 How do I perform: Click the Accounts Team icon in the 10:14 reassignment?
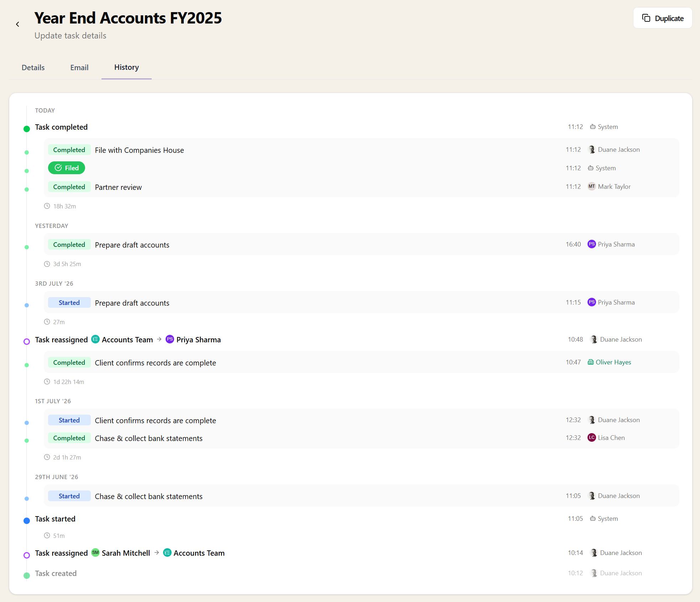[x=167, y=552]
